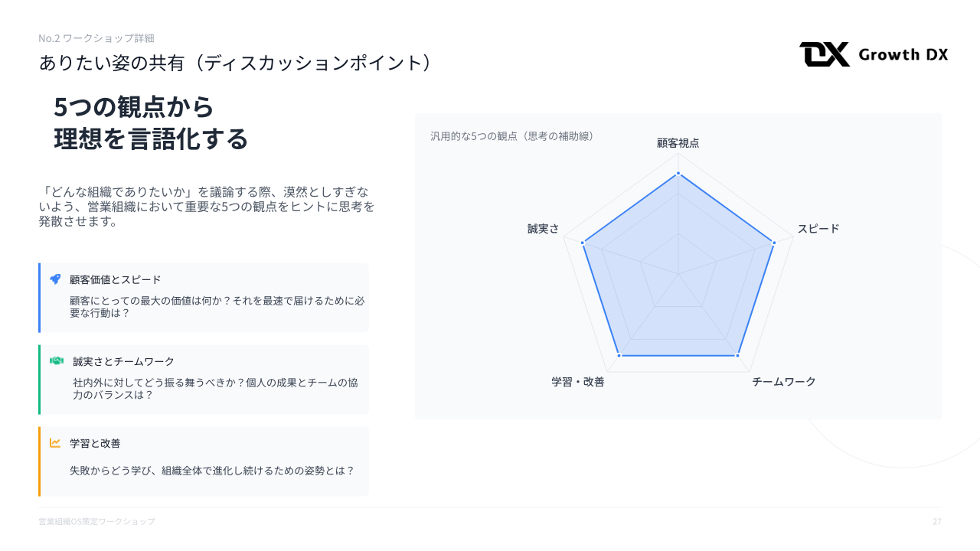Click the page number 27
Screen dimensions: 980x551
936,521
